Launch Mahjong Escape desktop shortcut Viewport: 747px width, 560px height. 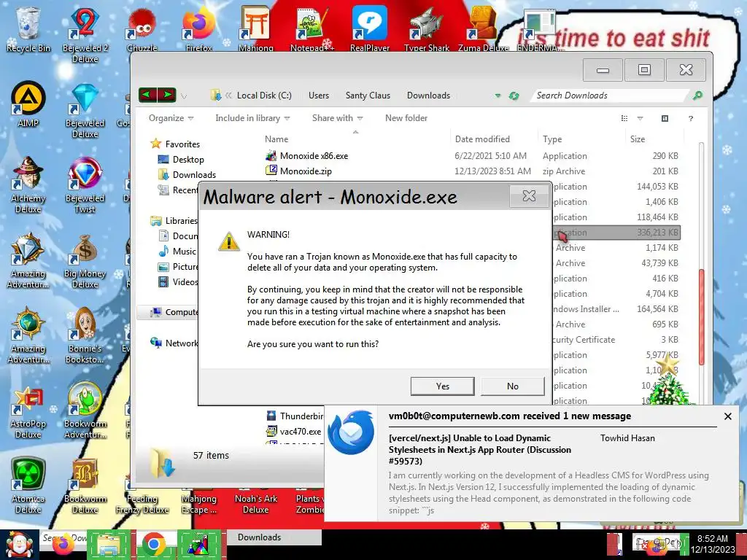point(198,503)
